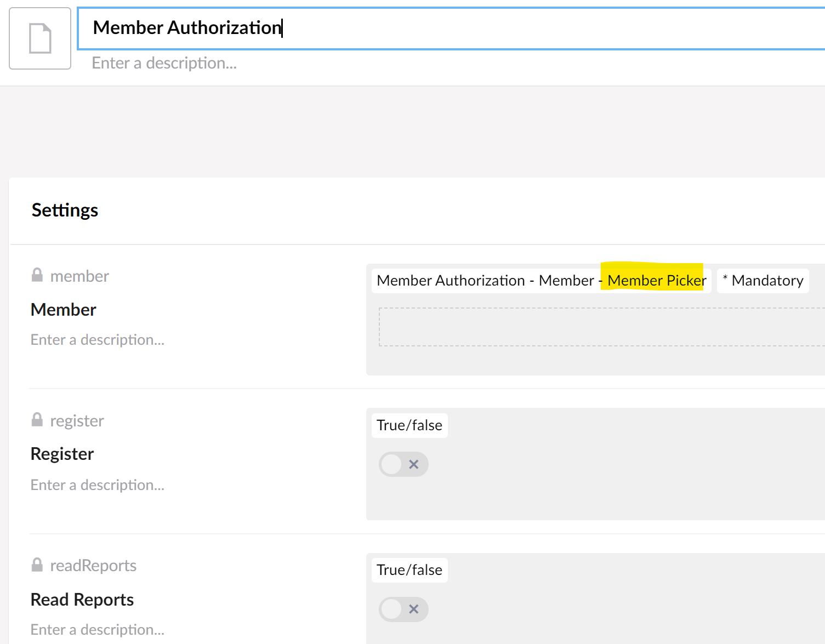825x644 pixels.
Task: Toggle the Read Reports true/false switch
Action: (x=403, y=609)
